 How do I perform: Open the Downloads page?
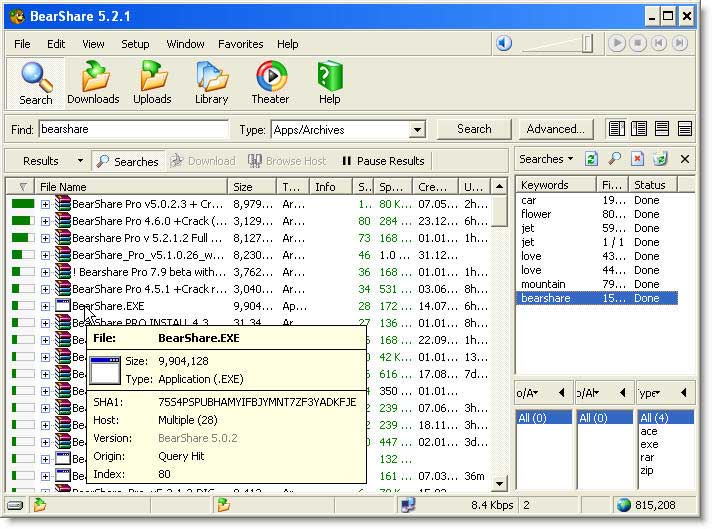click(x=93, y=83)
